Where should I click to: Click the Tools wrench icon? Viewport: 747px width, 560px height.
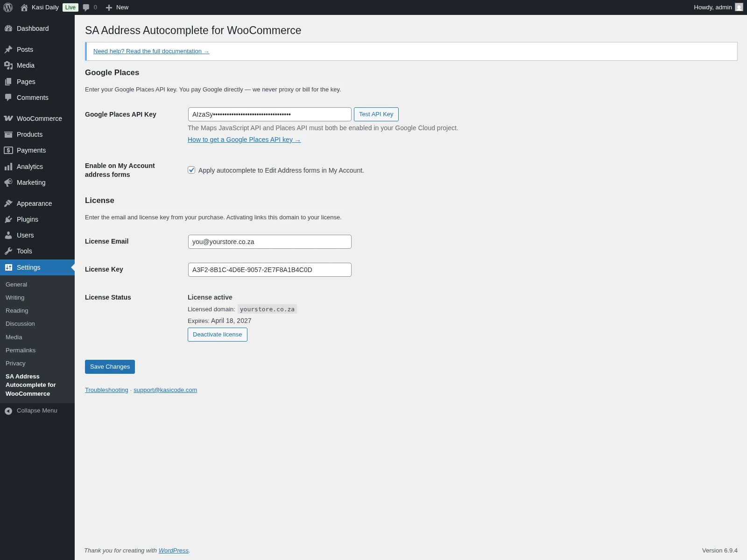pos(8,251)
